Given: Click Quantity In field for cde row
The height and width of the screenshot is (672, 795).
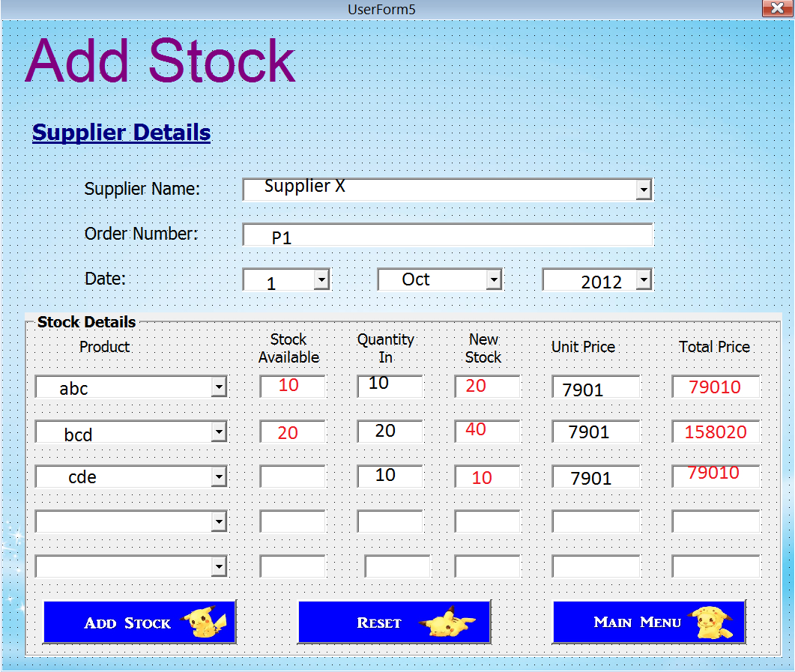Looking at the screenshot, I should coord(390,476).
